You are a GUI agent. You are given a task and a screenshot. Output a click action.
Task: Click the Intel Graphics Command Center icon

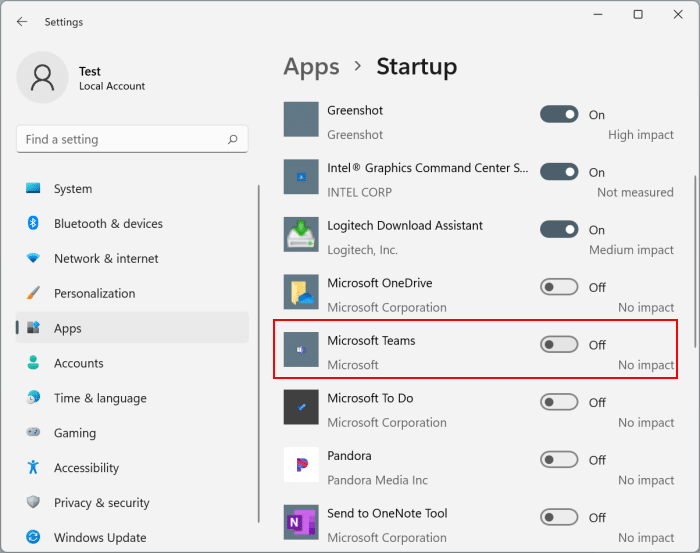click(x=301, y=177)
